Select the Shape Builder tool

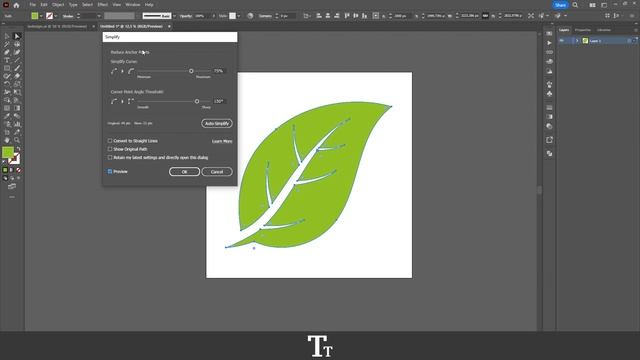pos(7,100)
